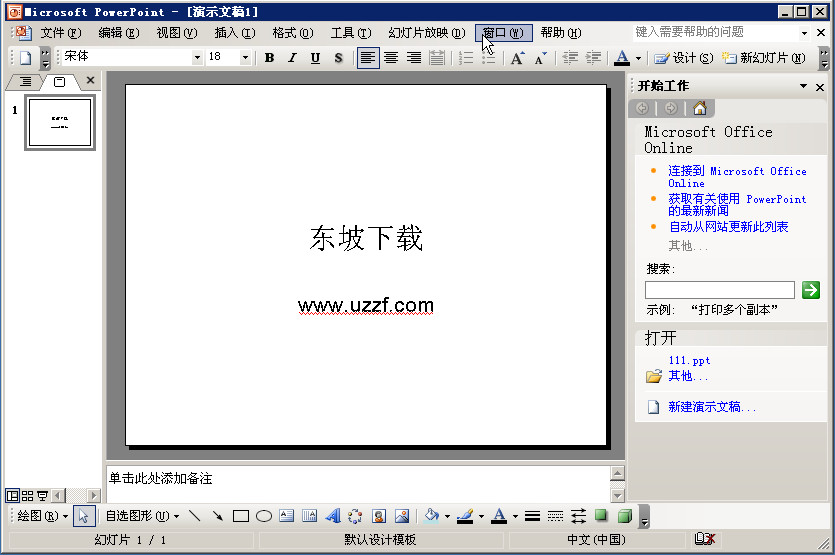Select the Rectangle shape tool
835x555 pixels.
[240, 516]
